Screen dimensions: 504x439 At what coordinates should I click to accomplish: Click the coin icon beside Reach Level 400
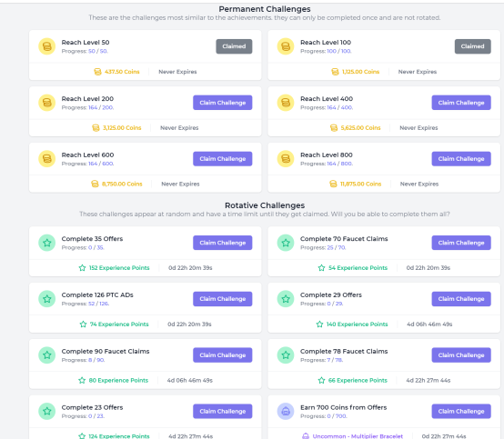286,103
